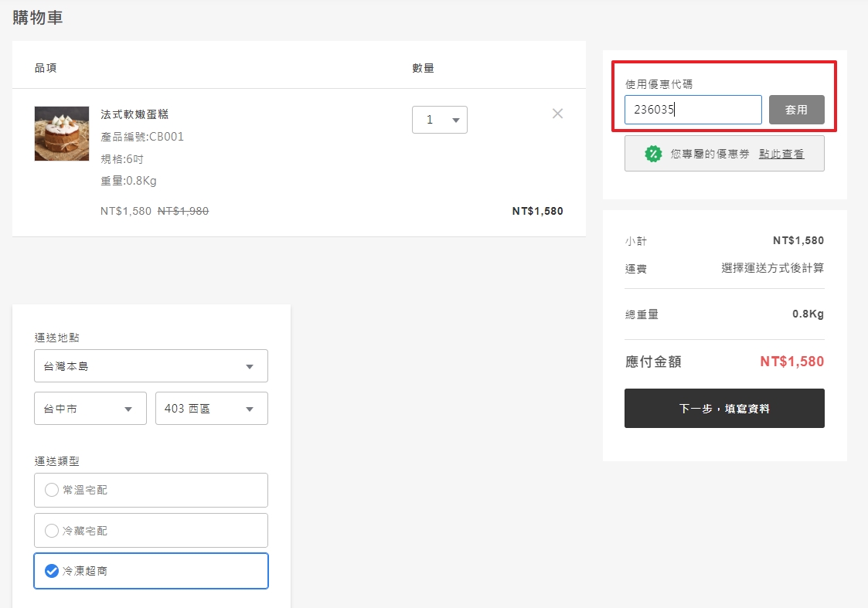This screenshot has height=608, width=868.
Task: Open the 403 西區 district dropdown
Action: coord(211,409)
